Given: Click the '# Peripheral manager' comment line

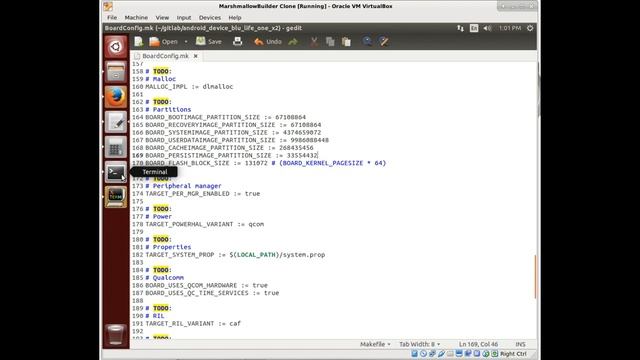Looking at the screenshot, I should [183, 186].
